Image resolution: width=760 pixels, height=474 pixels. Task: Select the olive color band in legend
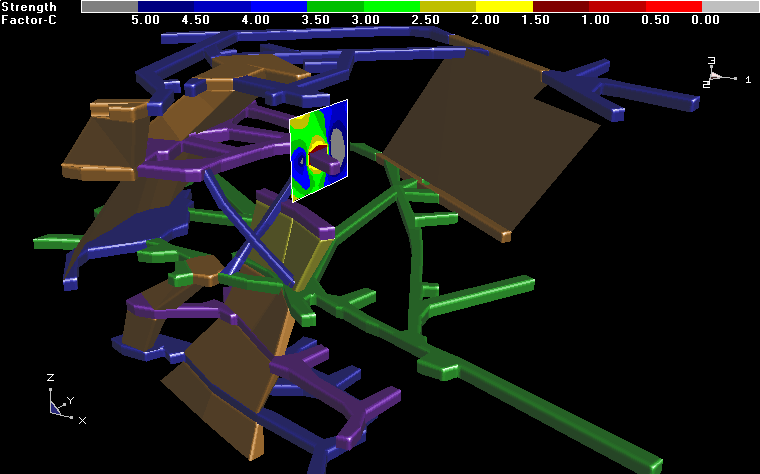448,6
